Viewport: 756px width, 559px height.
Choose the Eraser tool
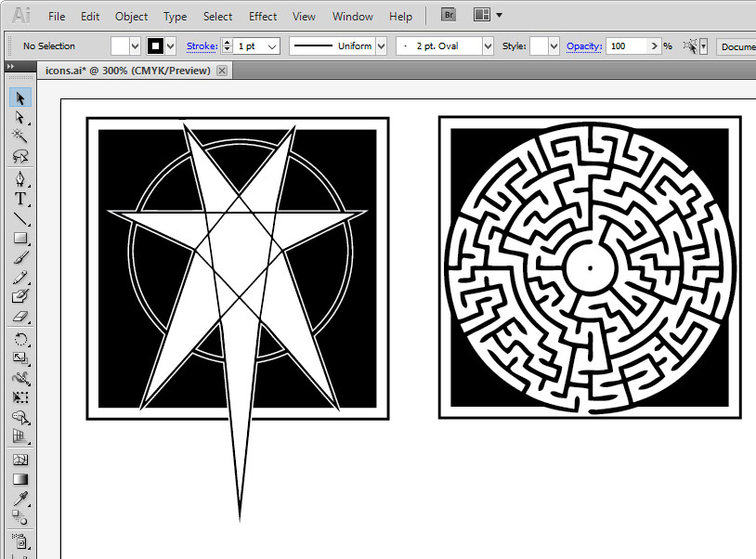click(20, 318)
